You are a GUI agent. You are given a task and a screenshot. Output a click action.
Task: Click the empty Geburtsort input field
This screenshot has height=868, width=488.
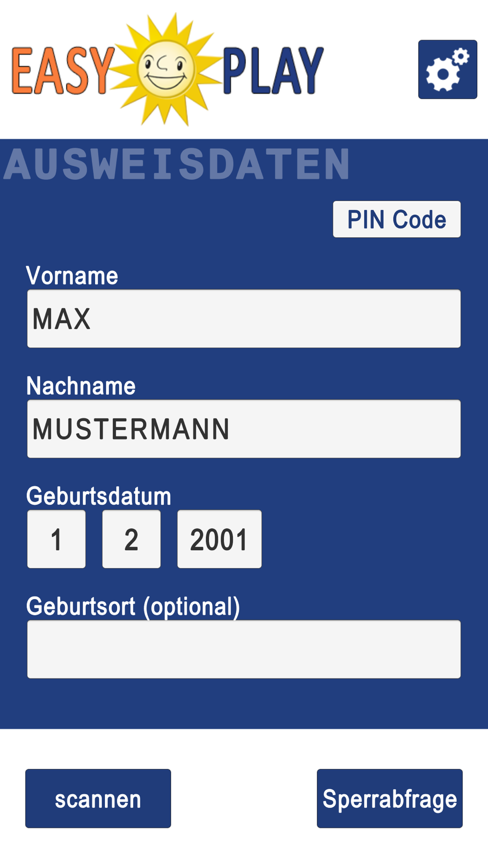(244, 649)
